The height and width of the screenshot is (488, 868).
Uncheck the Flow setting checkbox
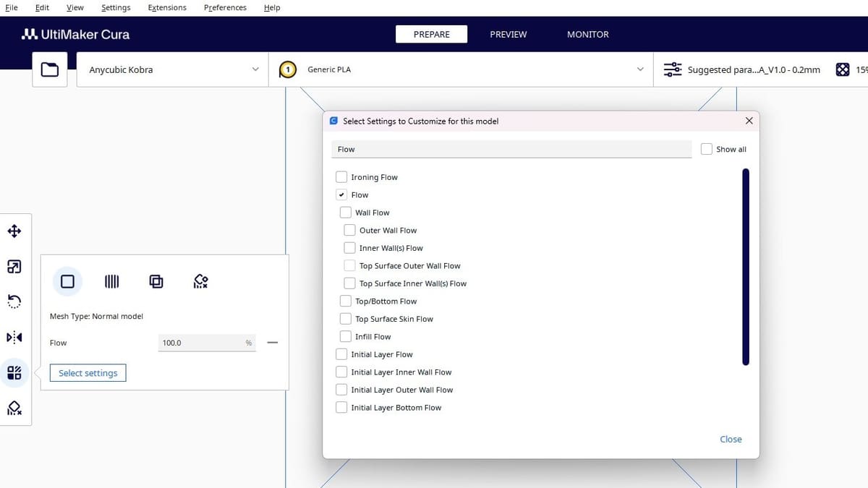click(x=341, y=194)
